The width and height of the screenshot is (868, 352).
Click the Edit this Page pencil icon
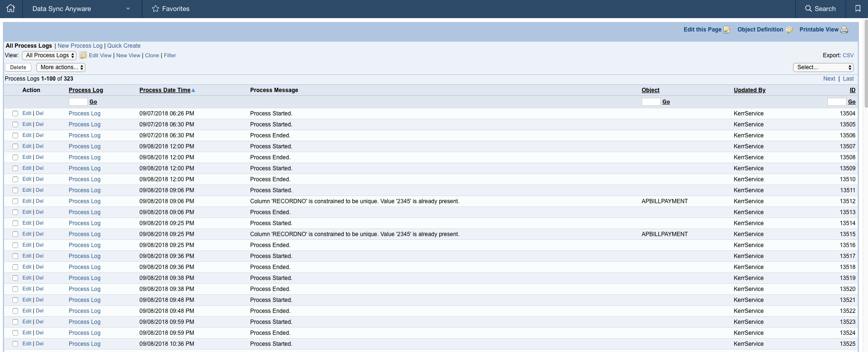(x=727, y=30)
